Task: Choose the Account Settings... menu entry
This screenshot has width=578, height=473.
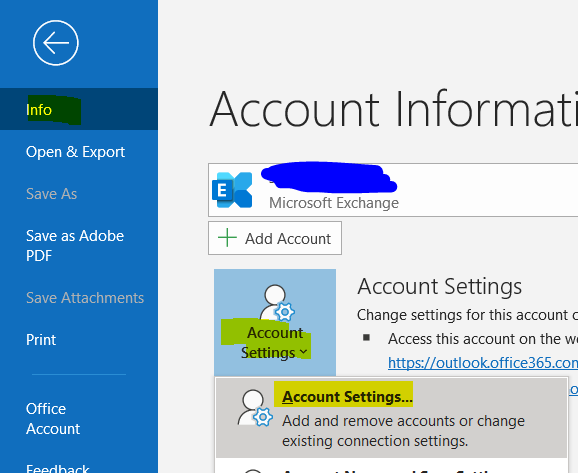Action: [391, 418]
